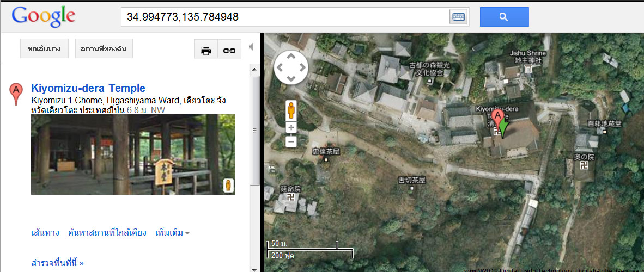Open the สถานที่ของฉัน My Places button

pos(104,49)
